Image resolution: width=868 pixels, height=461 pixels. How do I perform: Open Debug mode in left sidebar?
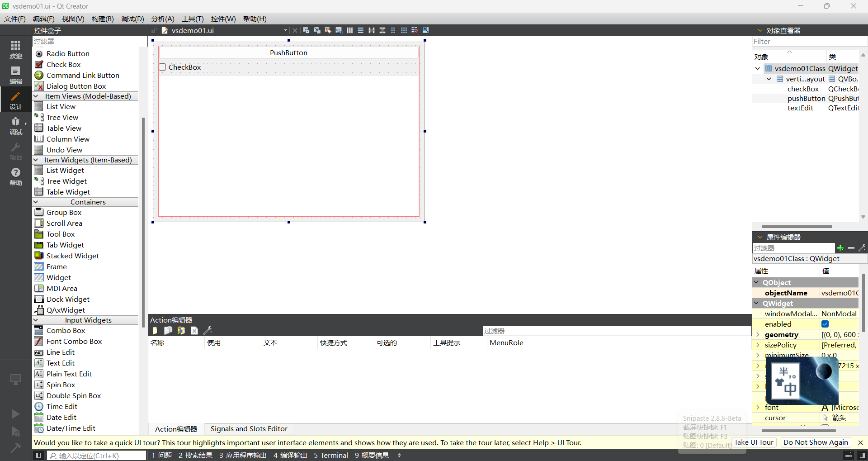pyautogui.click(x=16, y=125)
